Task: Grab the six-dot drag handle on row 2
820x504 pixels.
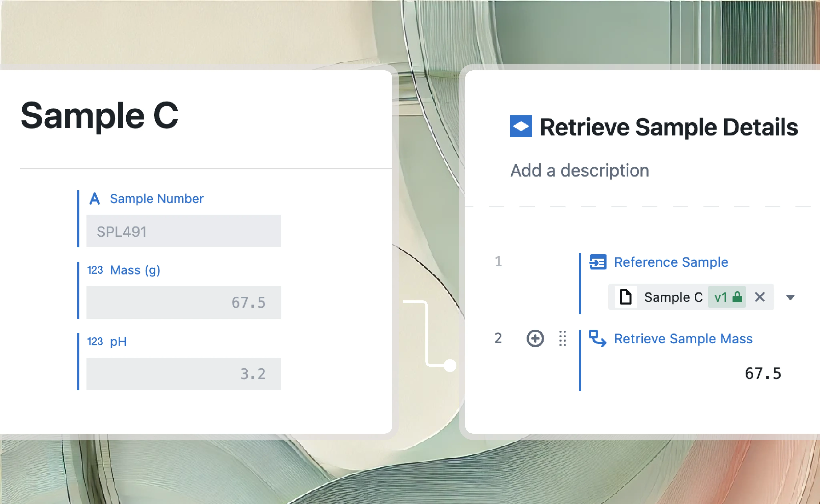Action: pyautogui.click(x=563, y=338)
